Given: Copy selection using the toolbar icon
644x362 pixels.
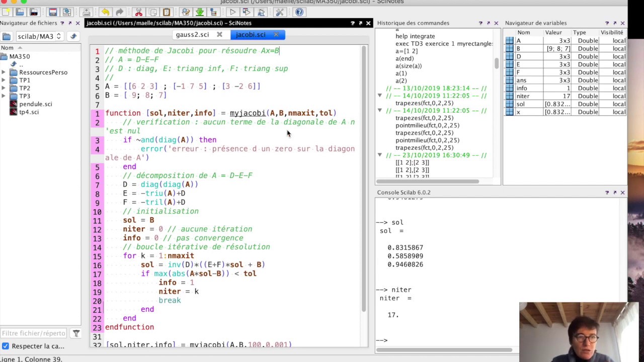Looking at the screenshot, I should click(153, 12).
